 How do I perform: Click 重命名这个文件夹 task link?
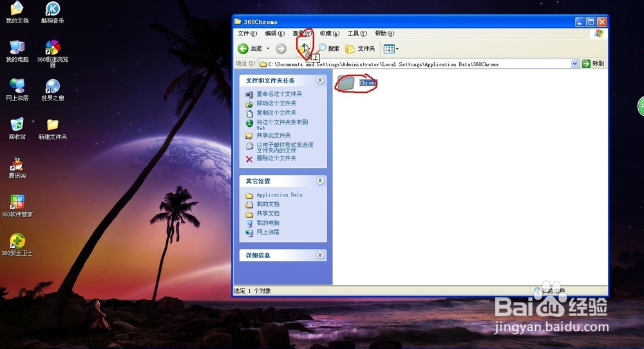pyautogui.click(x=279, y=94)
